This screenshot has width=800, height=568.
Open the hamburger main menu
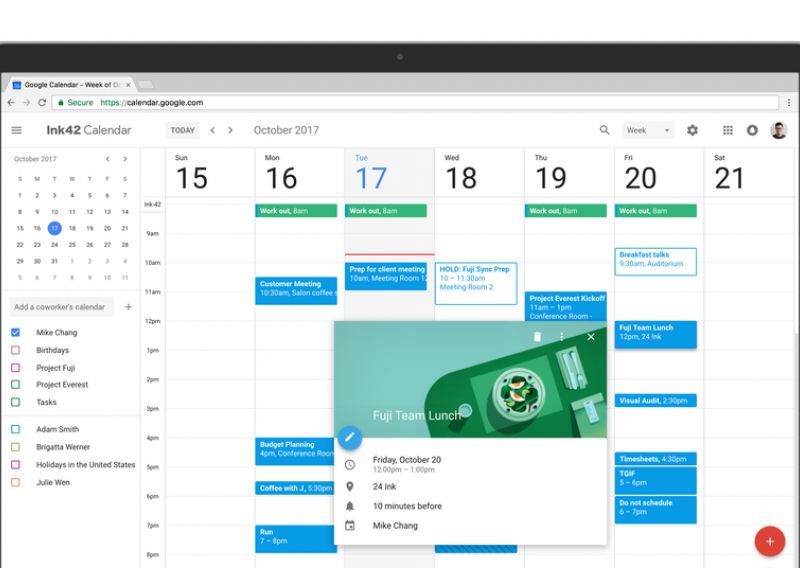point(16,130)
